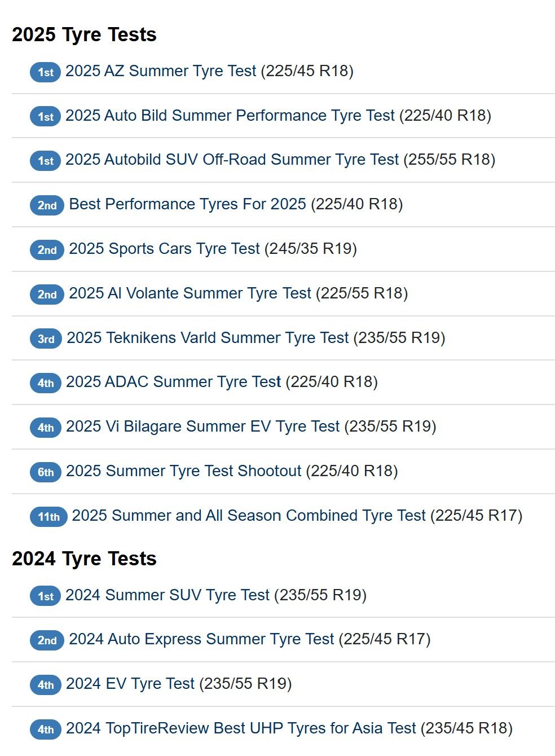Select the 2025 Sports Cars Tyre Test

click(164, 249)
